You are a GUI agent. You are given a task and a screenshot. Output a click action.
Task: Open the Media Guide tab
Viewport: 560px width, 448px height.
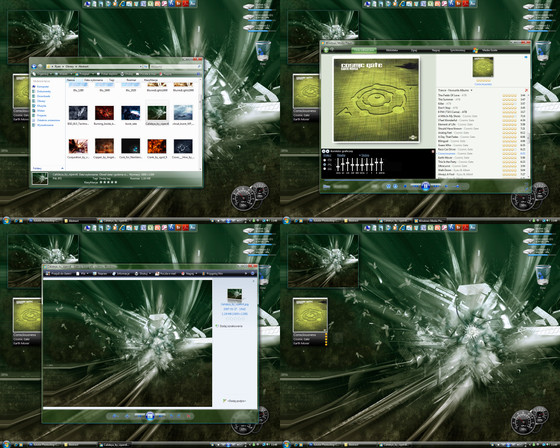pos(490,50)
